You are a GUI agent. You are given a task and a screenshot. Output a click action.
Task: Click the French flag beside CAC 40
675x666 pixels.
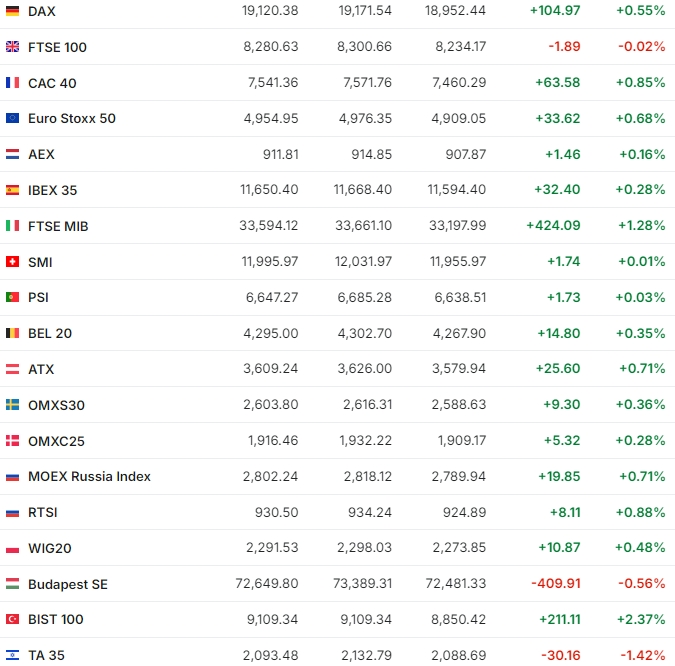(12, 83)
